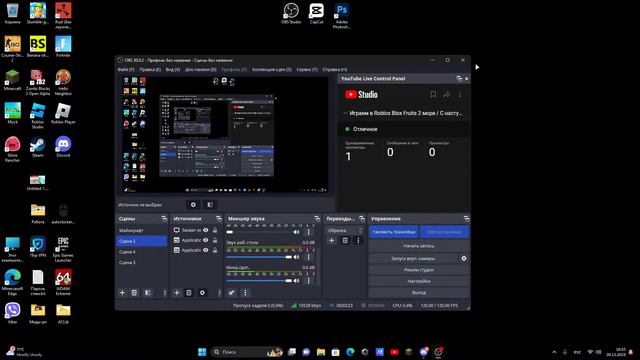Open the Сервис menu

[x=307, y=69]
